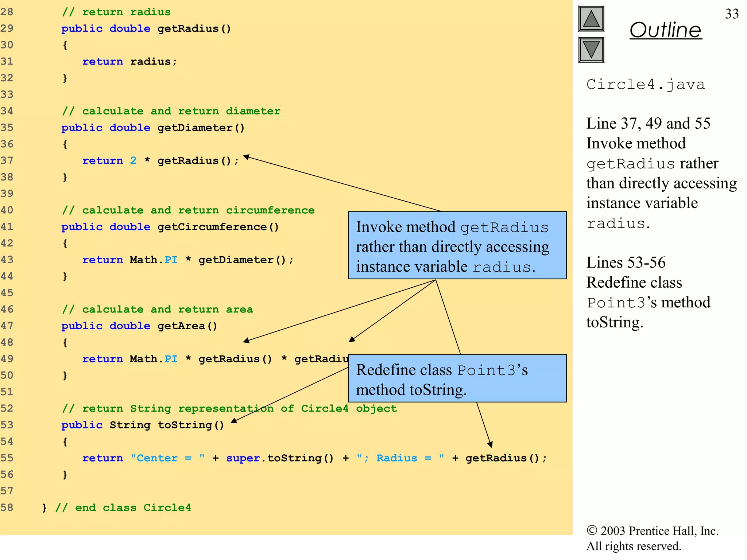
Task: Click the 'Lines 53-56' note text
Action: point(626,263)
